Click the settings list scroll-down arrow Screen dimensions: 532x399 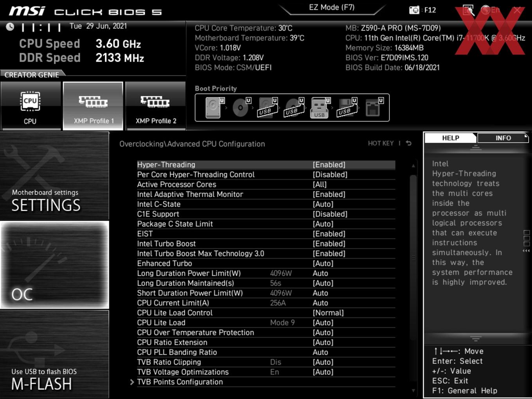(413, 390)
